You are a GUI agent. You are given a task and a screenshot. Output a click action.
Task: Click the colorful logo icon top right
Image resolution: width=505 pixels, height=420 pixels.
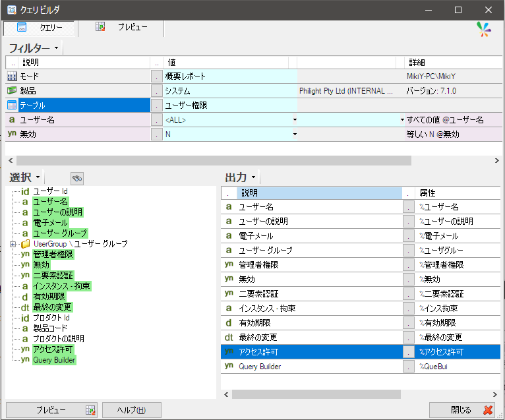tap(484, 29)
